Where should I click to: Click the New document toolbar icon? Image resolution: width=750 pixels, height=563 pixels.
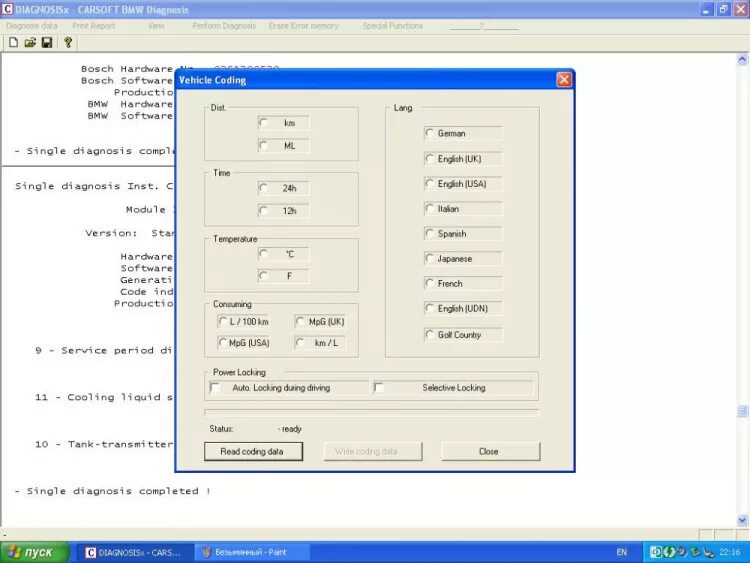13,43
